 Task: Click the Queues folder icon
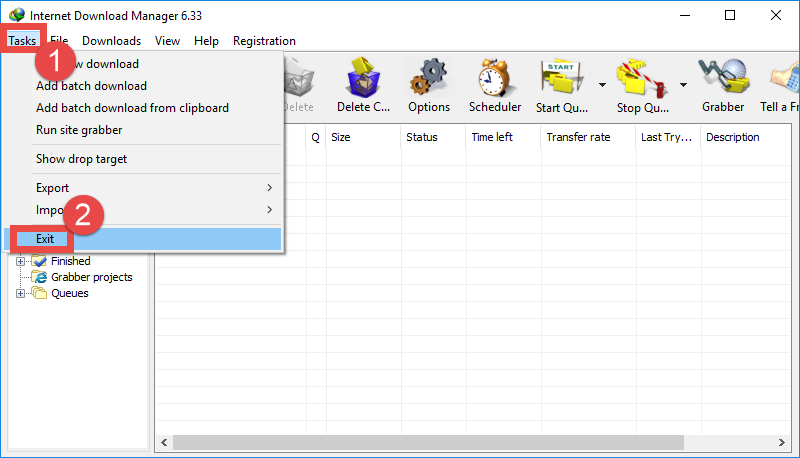[x=39, y=293]
